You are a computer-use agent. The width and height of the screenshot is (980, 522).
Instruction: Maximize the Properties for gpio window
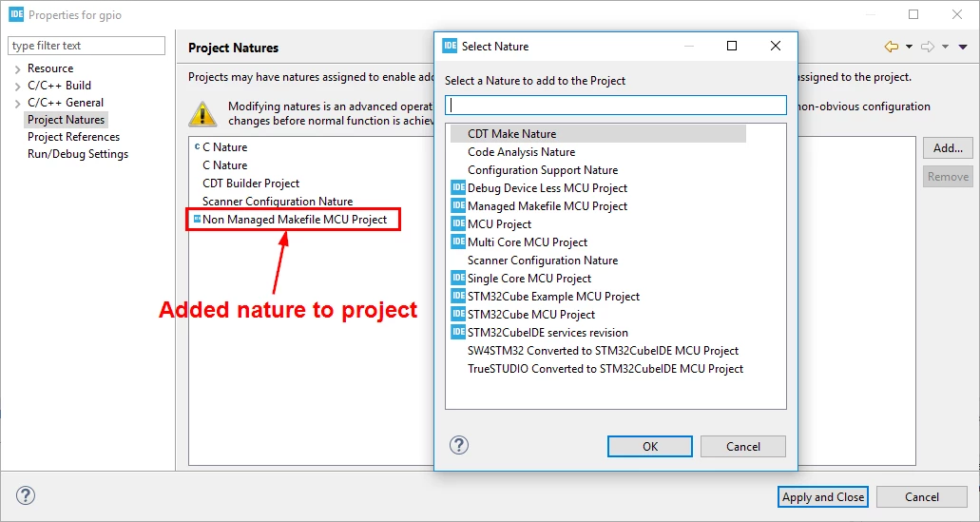coord(913,14)
